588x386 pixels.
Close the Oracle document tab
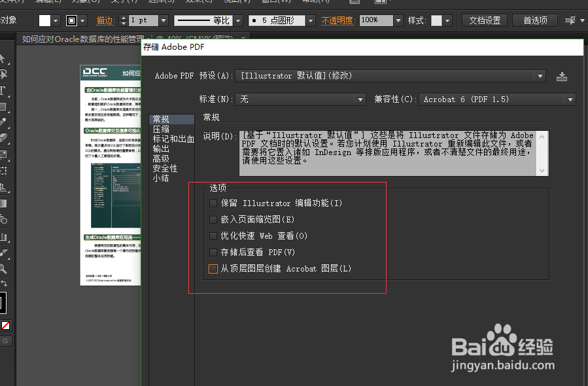243,38
